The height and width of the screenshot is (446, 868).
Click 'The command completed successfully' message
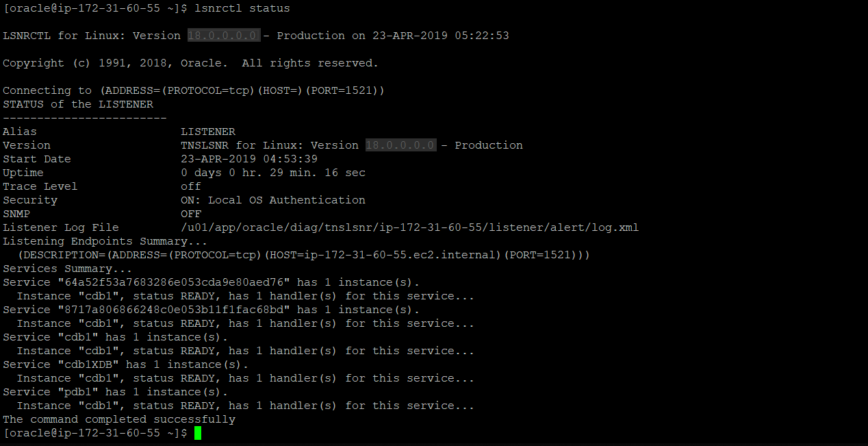(x=119, y=419)
